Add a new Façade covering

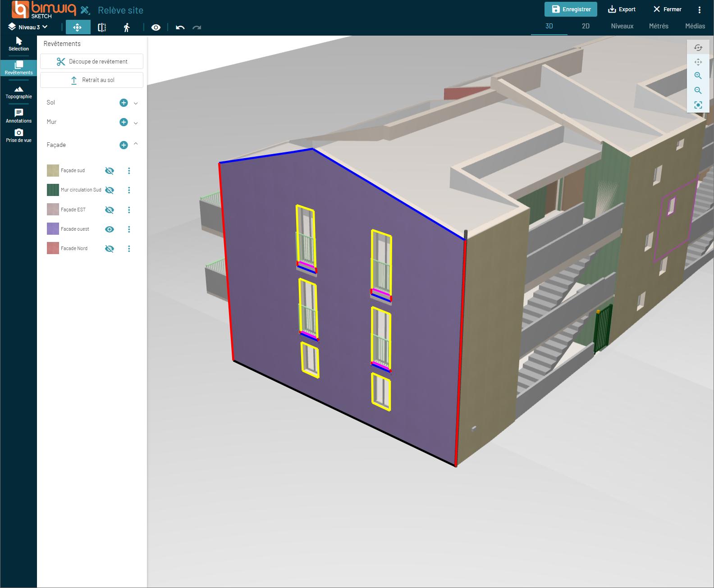(124, 145)
